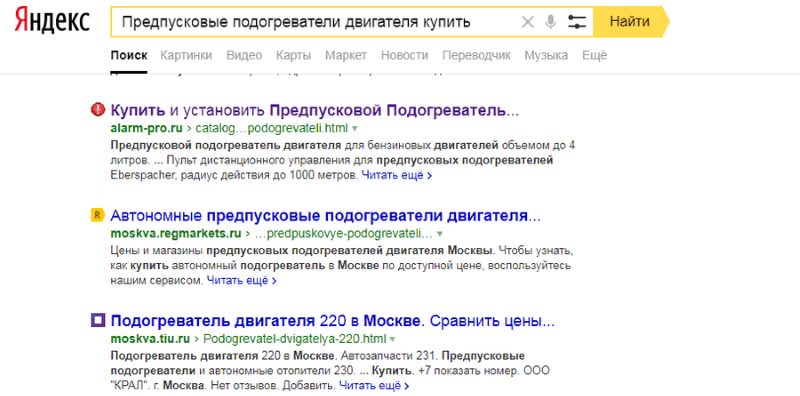Switch to the Картинки tab
800x396 pixels.
pos(186,56)
